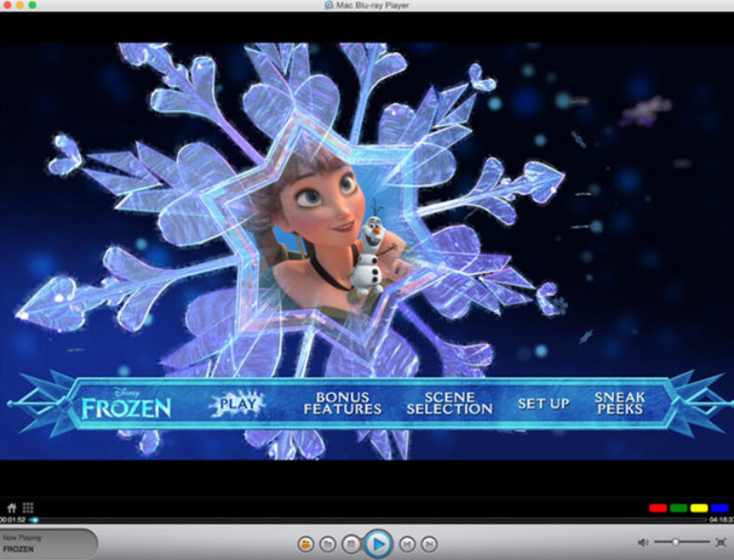Click the orange movie camera button
This screenshot has height=560, width=734.
click(x=306, y=544)
